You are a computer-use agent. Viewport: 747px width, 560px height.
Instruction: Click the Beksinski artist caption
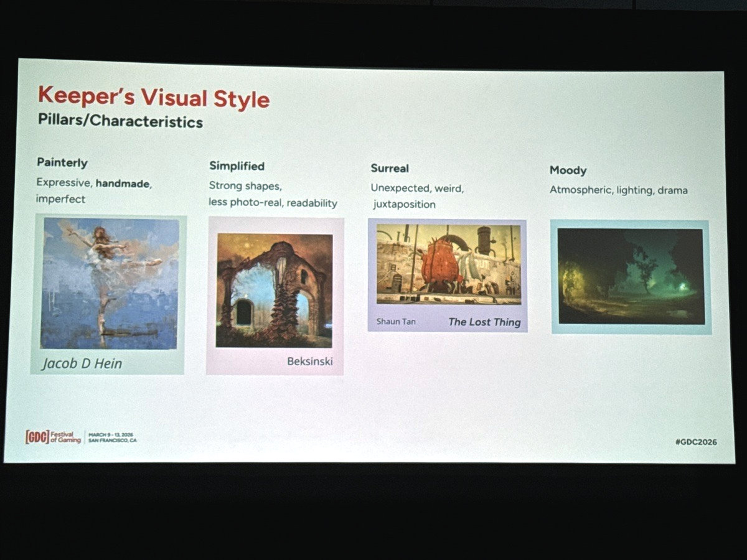[x=309, y=362]
